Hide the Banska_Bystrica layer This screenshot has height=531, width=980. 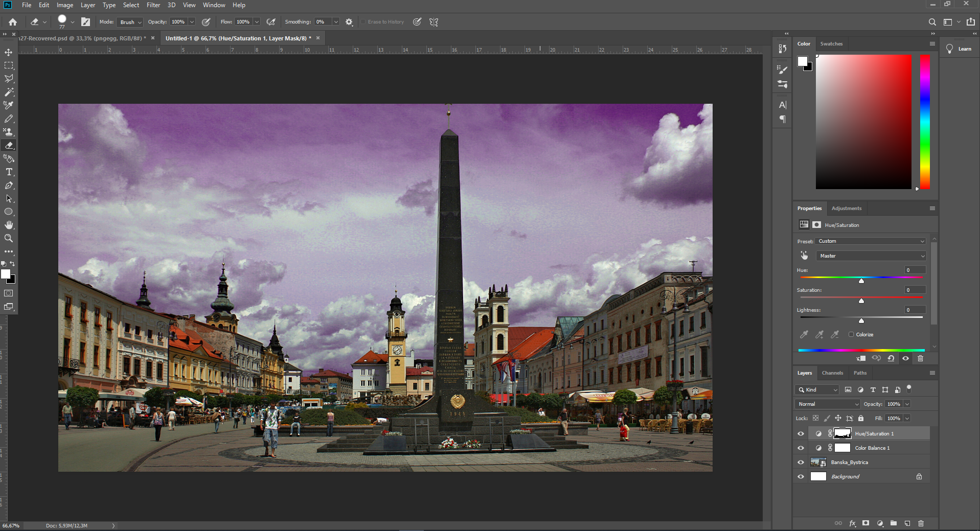(x=801, y=462)
